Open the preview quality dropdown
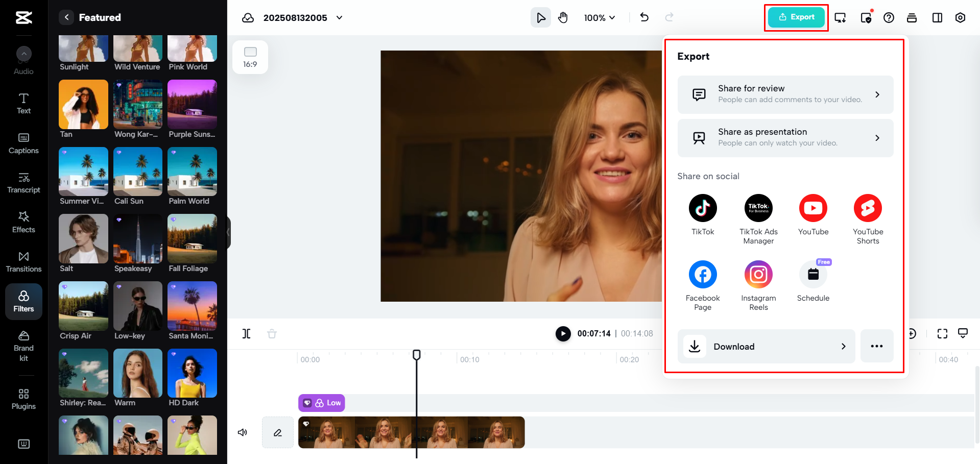 tap(963, 333)
